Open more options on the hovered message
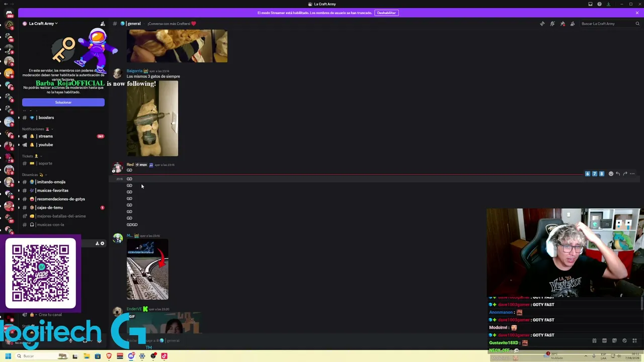 tap(632, 174)
